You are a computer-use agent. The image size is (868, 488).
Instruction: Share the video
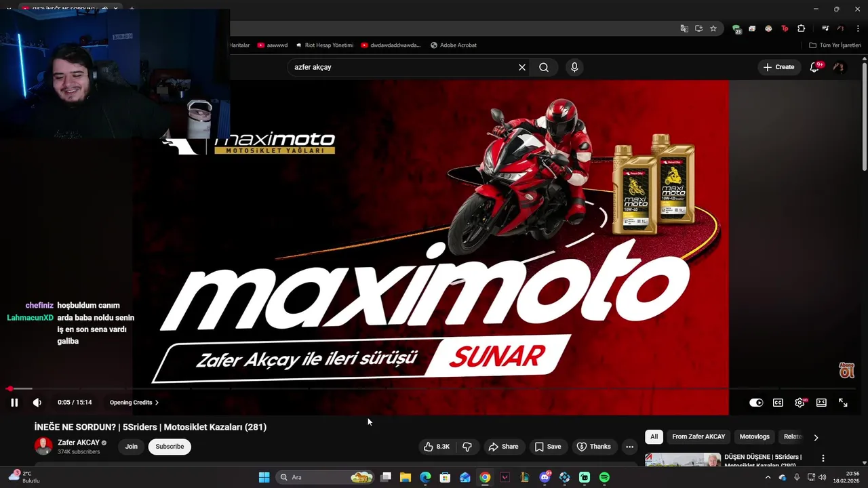pos(503,447)
